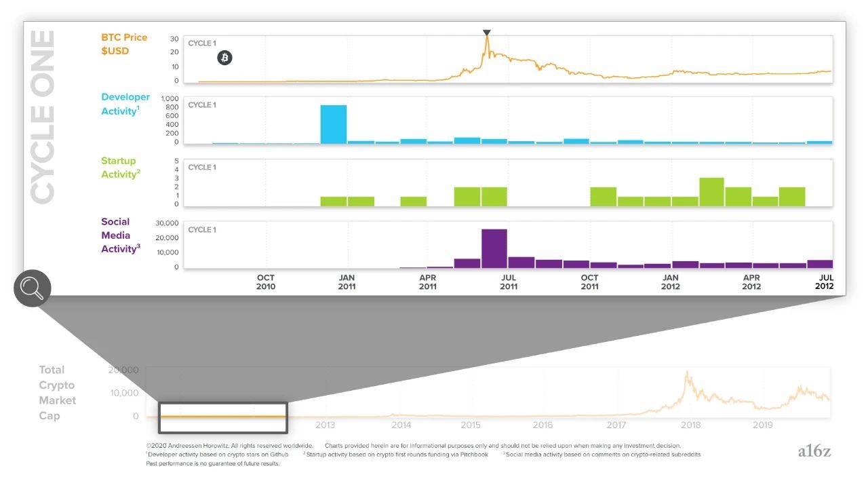
Task: Click the Startup Activity label
Action: [x=121, y=168]
